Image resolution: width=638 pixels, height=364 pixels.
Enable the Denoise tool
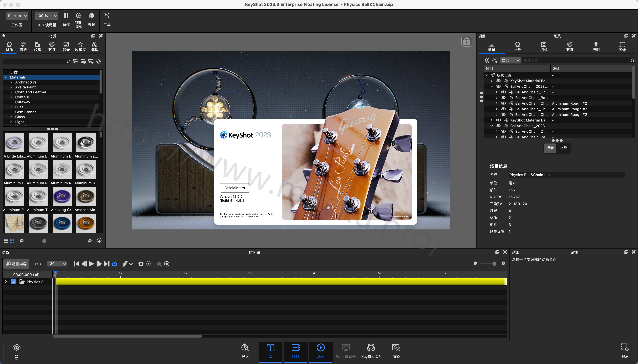91,16
